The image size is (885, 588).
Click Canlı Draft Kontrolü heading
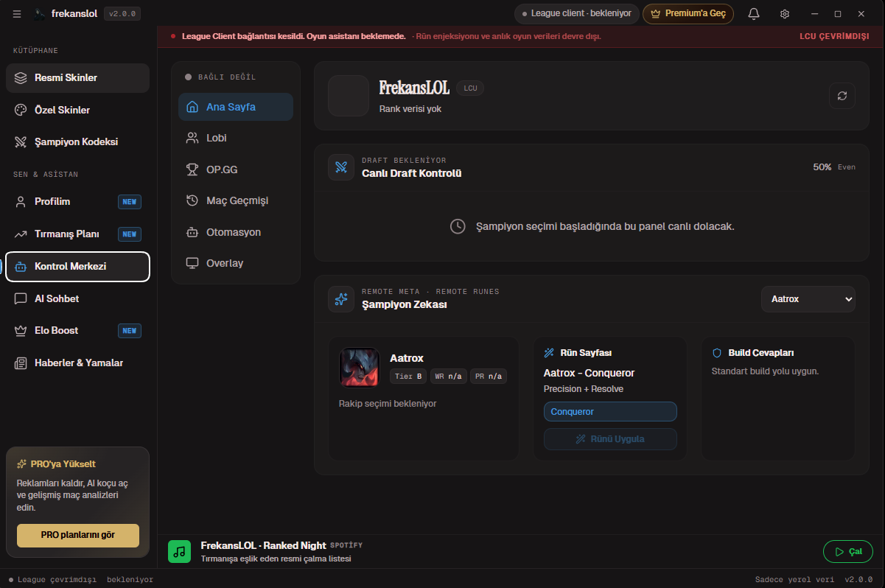point(412,174)
